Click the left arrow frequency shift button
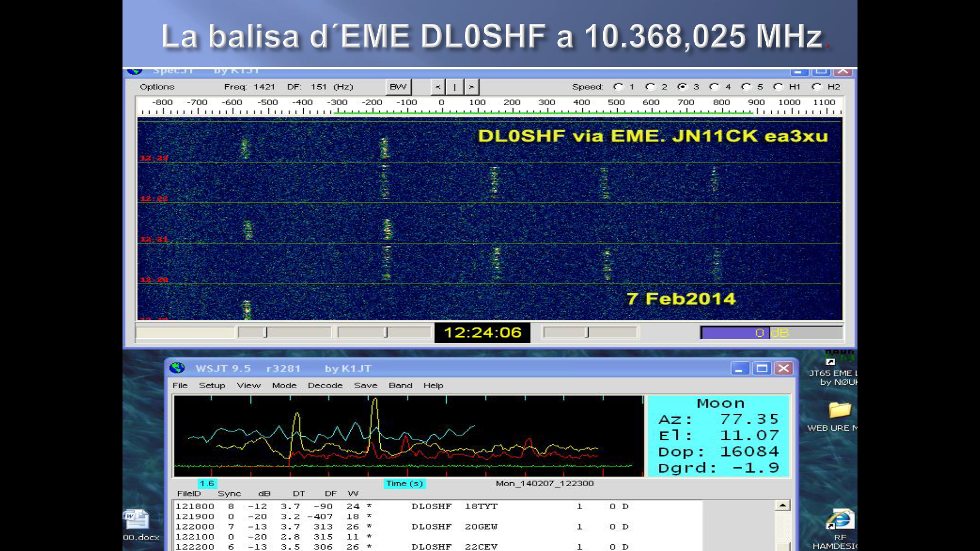This screenshot has width=980, height=551. 437,87
